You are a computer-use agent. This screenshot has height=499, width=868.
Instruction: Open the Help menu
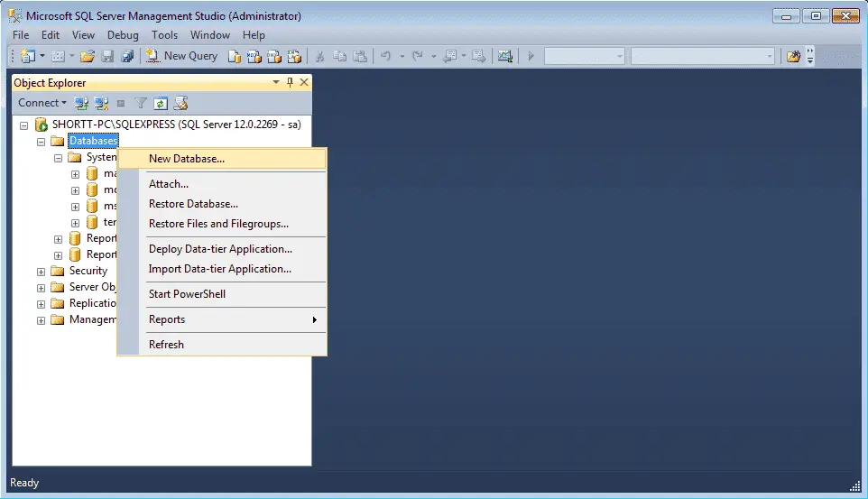(x=254, y=35)
